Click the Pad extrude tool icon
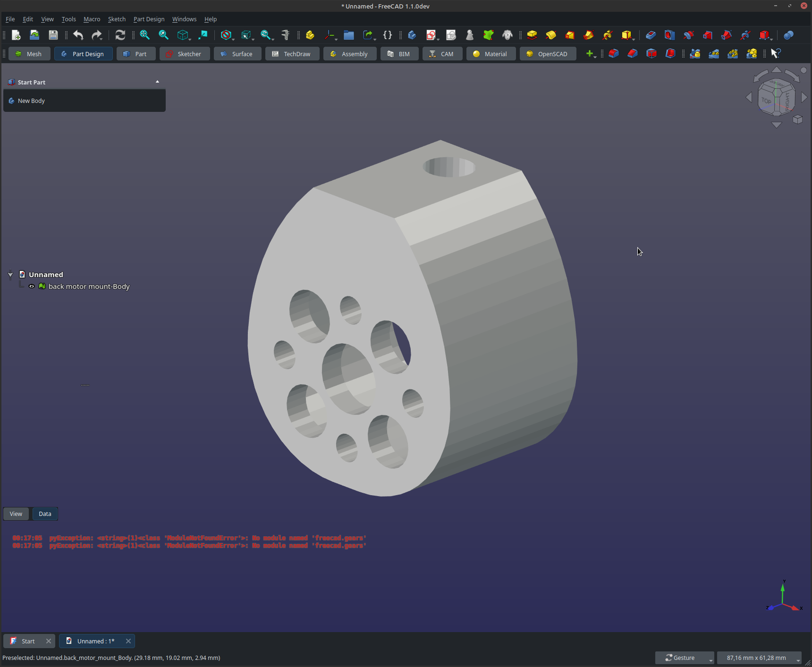This screenshot has width=812, height=667. pyautogui.click(x=532, y=35)
